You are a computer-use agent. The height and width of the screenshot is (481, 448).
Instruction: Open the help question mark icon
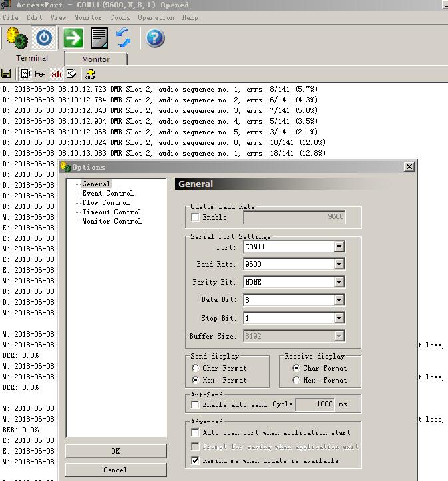(155, 38)
